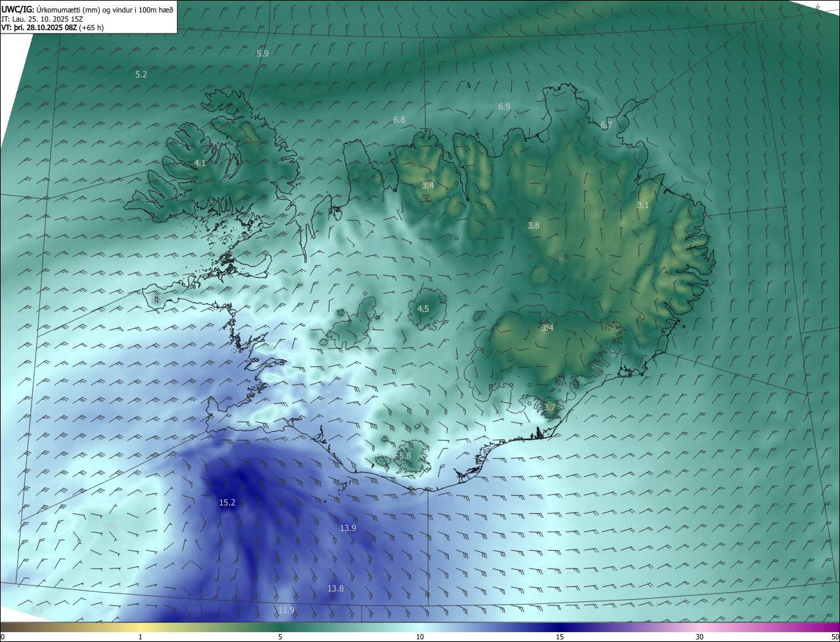840x642 pixels.
Task: Select the 6.7 value label
Action: [606, 125]
